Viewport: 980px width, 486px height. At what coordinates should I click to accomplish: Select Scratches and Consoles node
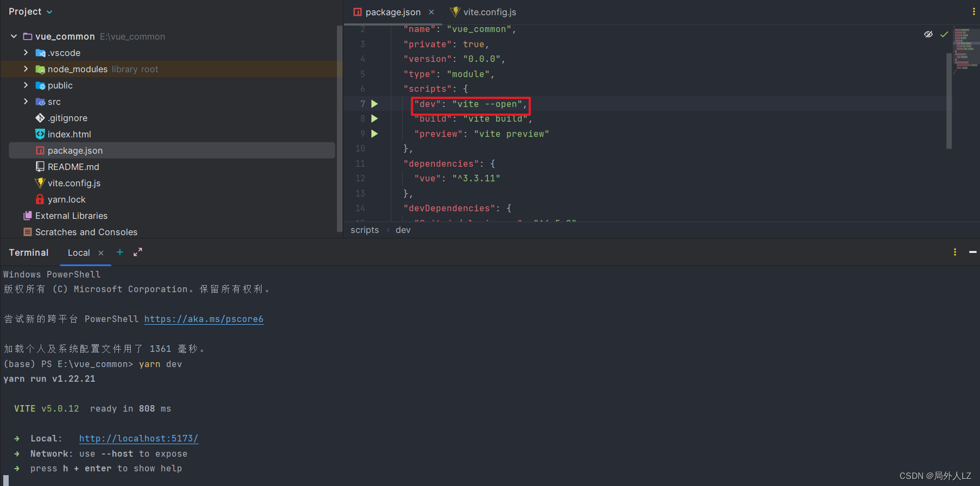click(x=86, y=232)
